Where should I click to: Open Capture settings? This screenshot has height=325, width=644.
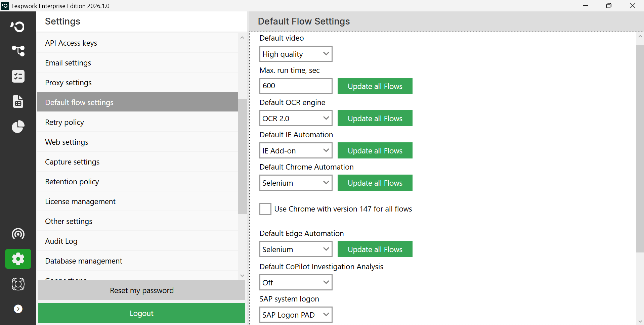pos(137,162)
